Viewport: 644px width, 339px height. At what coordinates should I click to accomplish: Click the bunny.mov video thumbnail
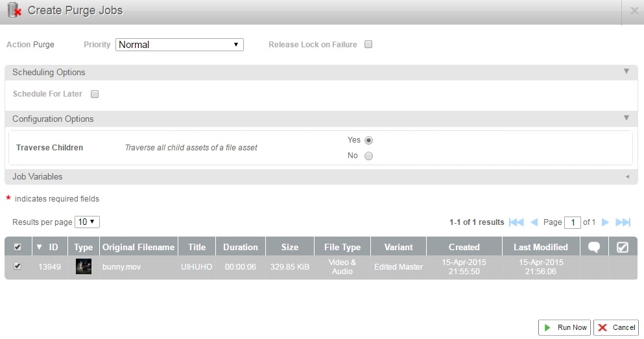(x=83, y=266)
